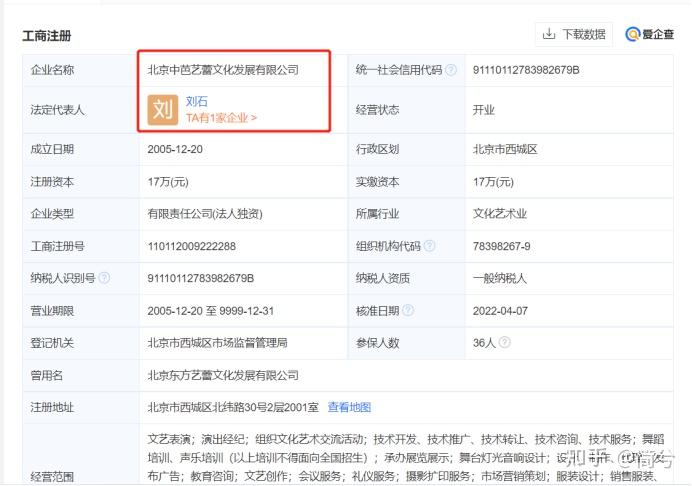Select registration number 110112009222288
The image size is (692, 486).
pyautogui.click(x=192, y=246)
